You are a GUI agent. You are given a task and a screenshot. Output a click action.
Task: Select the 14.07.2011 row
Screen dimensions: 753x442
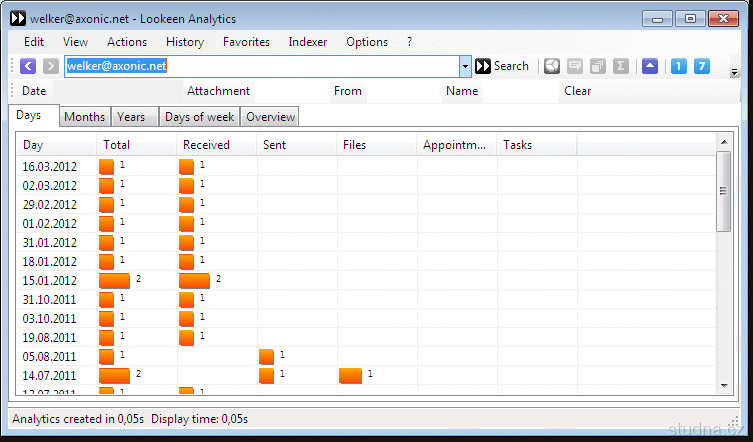click(x=366, y=375)
